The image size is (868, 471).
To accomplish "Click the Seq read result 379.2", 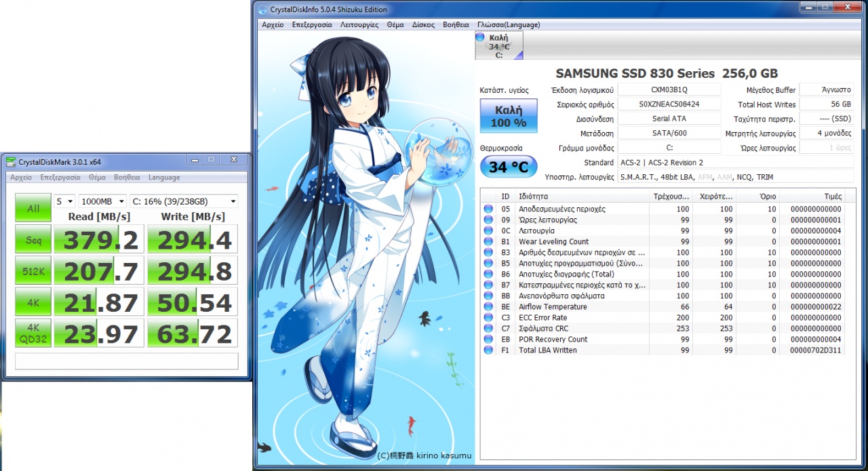I will (99, 239).
